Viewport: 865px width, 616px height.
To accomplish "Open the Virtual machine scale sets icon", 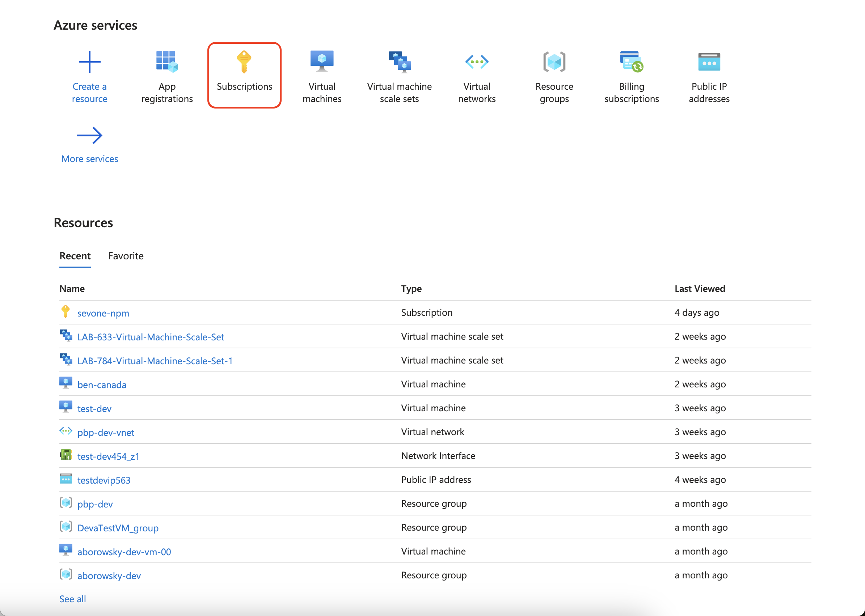I will coord(400,62).
